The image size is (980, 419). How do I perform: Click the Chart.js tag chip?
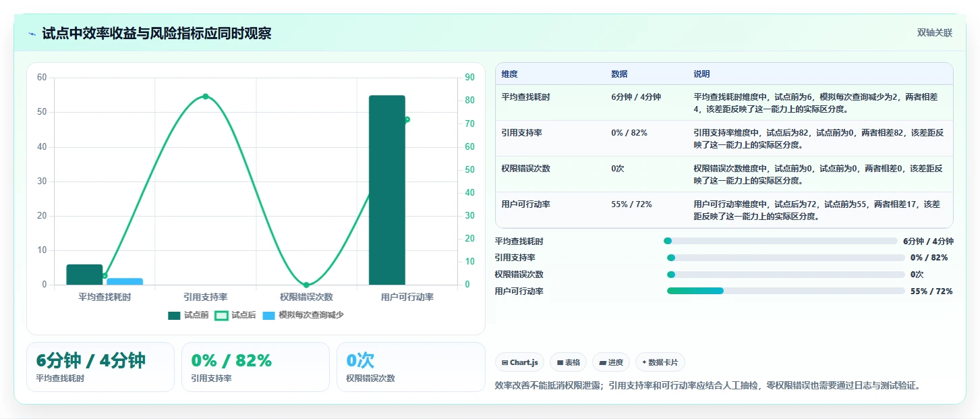tap(520, 362)
